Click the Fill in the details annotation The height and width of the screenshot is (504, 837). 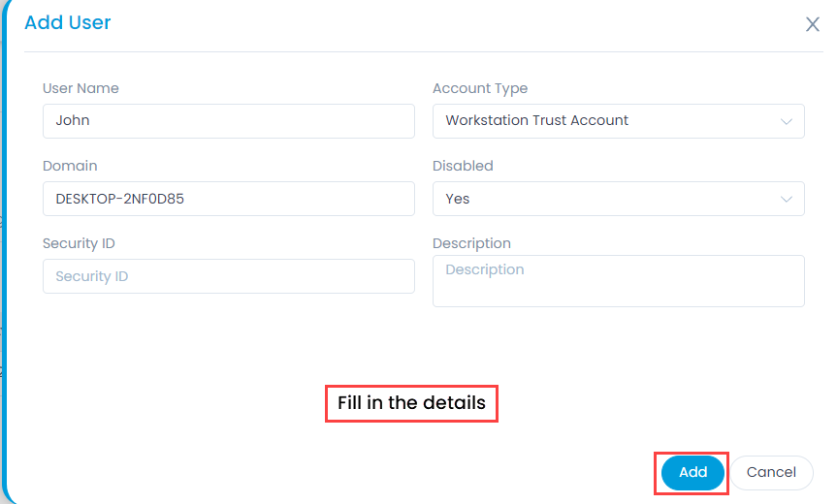[411, 403]
